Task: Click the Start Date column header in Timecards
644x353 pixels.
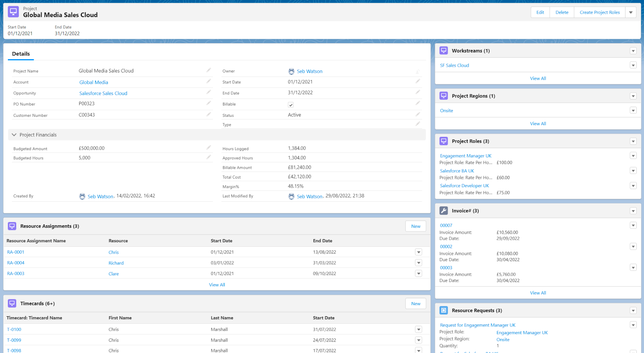Action: tap(324, 318)
